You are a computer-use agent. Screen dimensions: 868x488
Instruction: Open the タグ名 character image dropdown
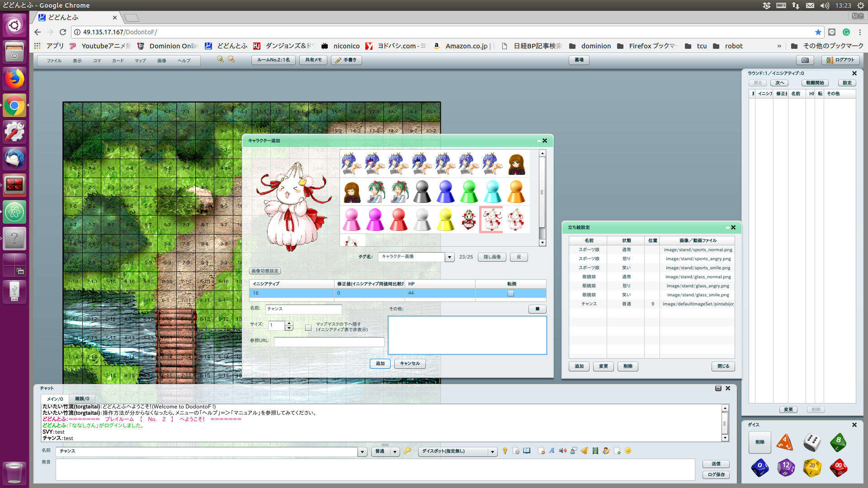tap(449, 257)
